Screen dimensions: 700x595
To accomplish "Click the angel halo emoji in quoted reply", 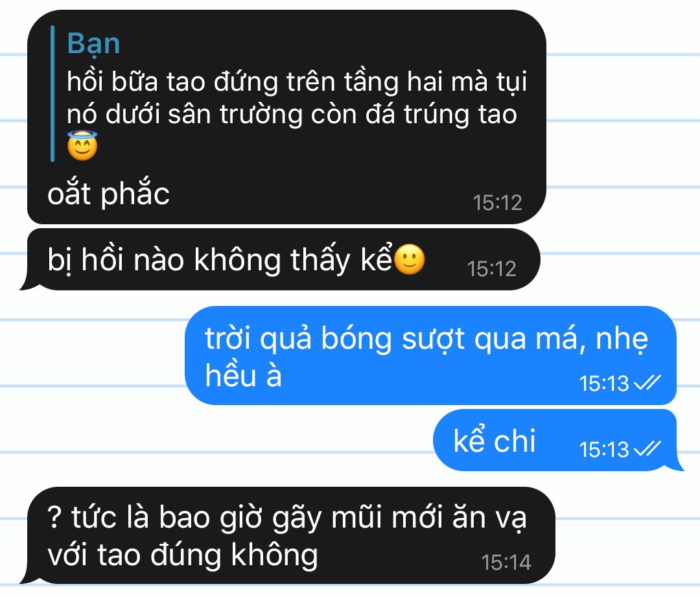I will 82,146.
